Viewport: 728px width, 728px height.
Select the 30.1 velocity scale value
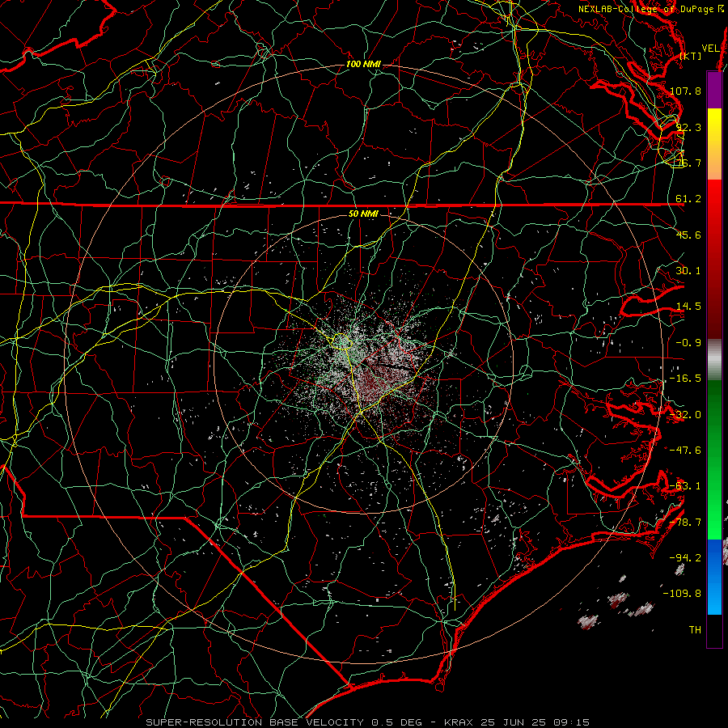click(688, 270)
